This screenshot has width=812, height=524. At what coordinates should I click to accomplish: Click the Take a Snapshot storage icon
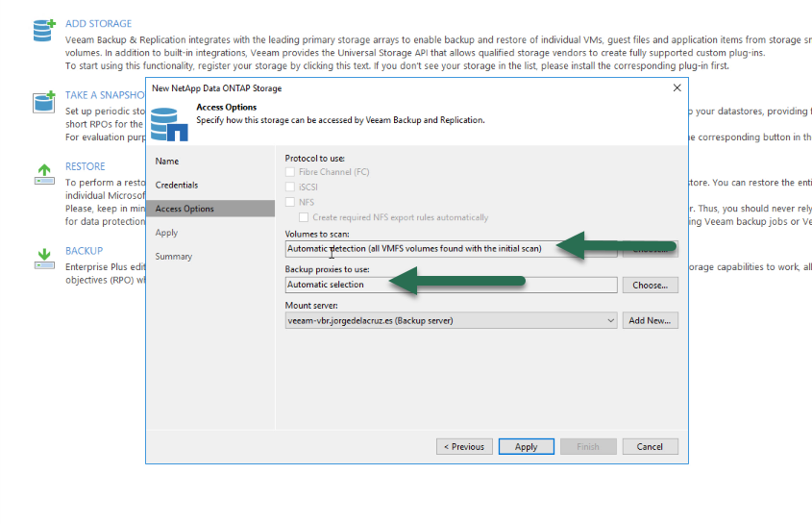pos(44,102)
